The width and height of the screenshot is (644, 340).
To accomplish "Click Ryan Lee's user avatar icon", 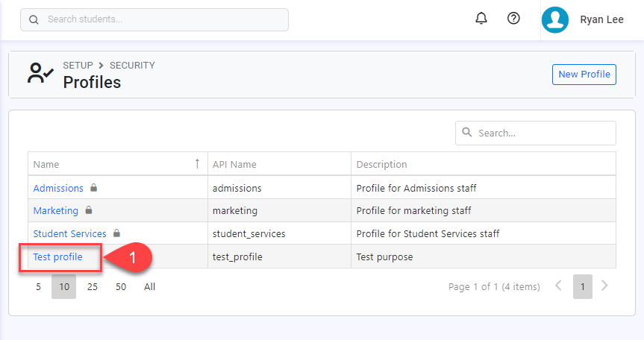I will pos(555,20).
